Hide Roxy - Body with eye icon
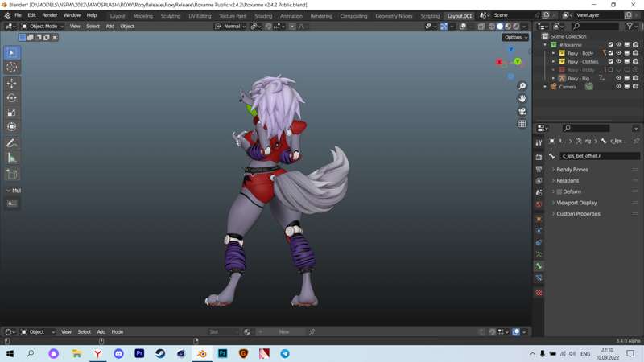The image size is (644, 362). point(618,53)
